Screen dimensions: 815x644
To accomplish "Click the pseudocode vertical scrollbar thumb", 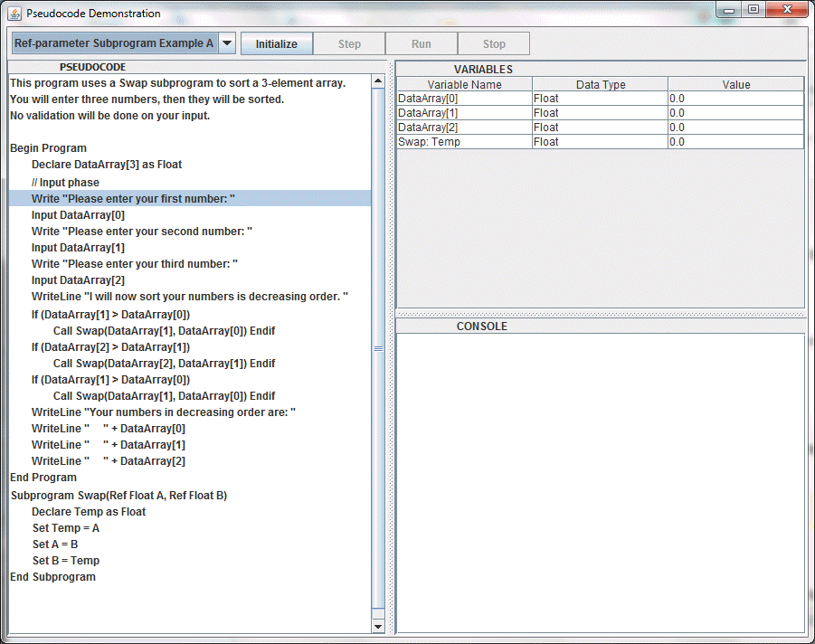I will click(x=378, y=348).
